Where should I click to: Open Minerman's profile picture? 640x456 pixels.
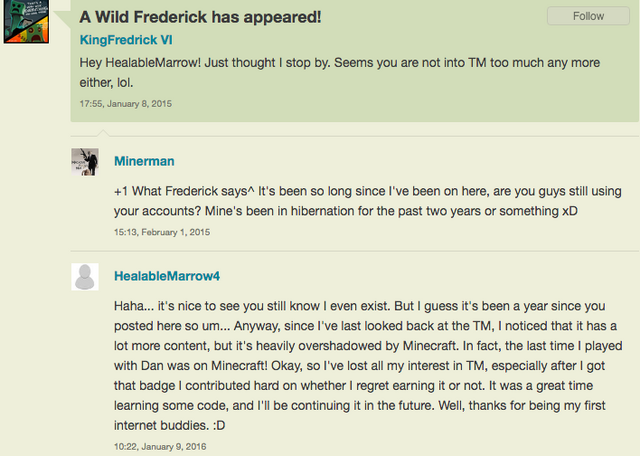pyautogui.click(x=85, y=162)
